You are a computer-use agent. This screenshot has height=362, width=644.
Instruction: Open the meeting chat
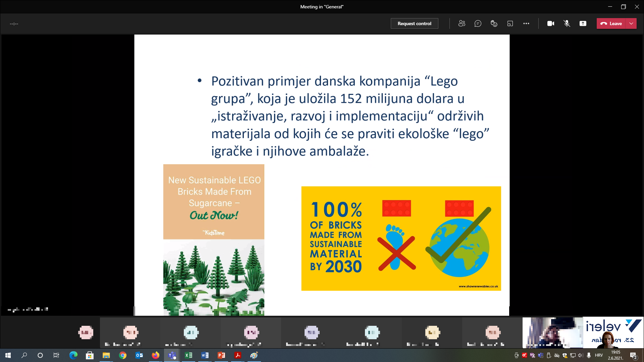pyautogui.click(x=478, y=23)
